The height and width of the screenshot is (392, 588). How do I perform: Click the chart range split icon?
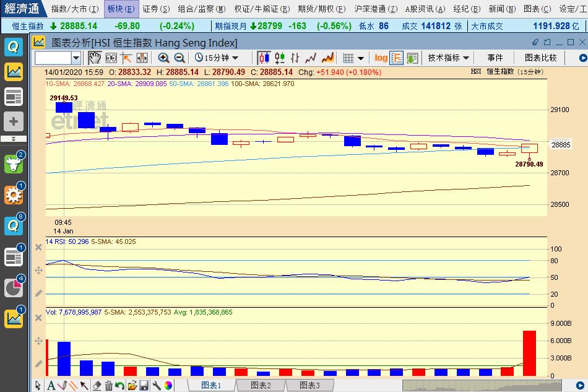pos(142,58)
